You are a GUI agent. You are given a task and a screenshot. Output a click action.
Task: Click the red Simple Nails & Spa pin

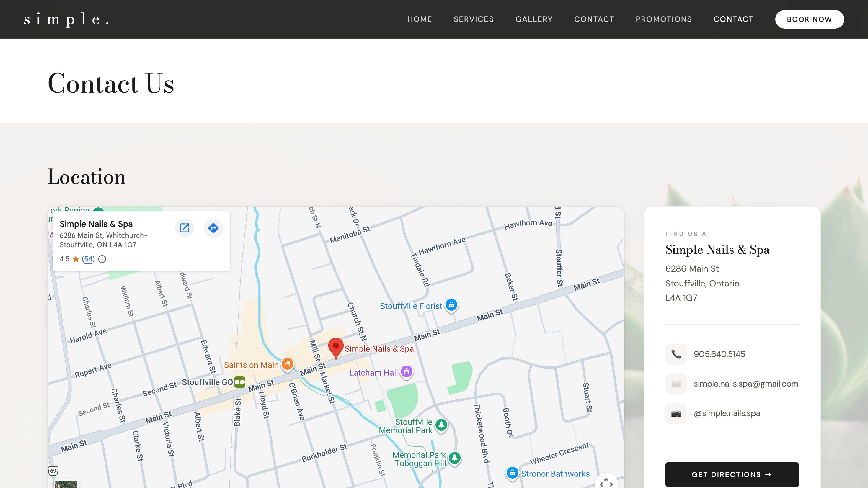[336, 348]
